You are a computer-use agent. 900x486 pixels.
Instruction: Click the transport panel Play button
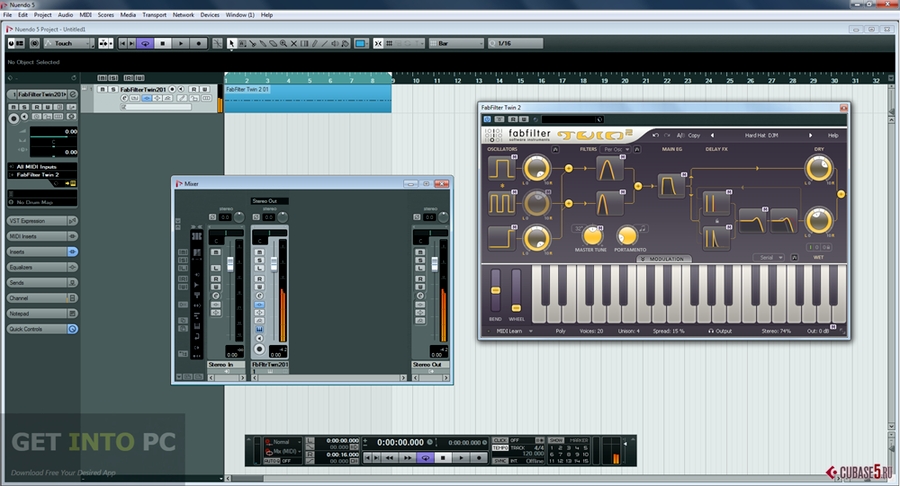[x=461, y=458]
